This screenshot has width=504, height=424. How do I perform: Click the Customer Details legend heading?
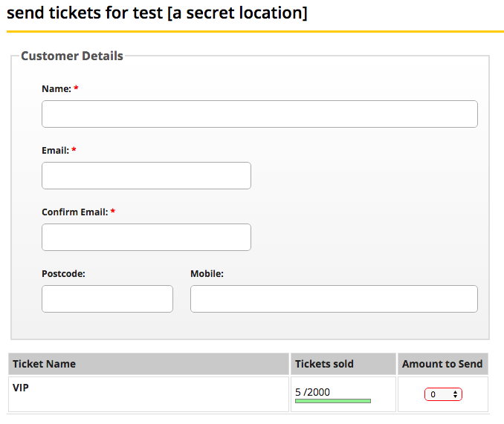point(72,56)
